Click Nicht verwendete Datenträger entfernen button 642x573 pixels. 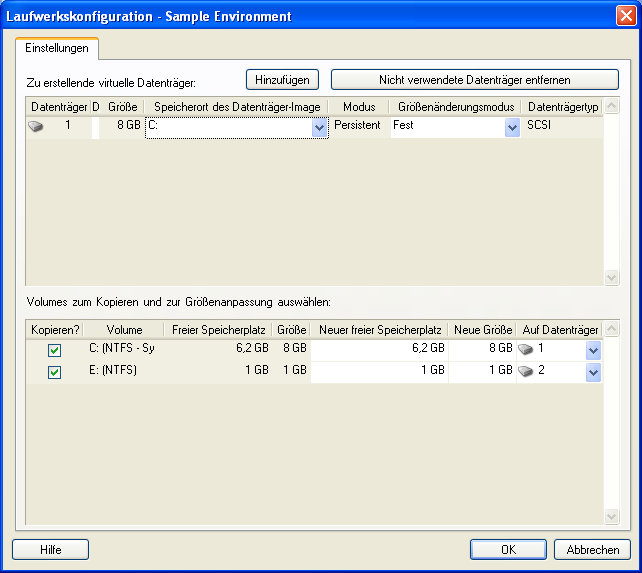point(475,79)
